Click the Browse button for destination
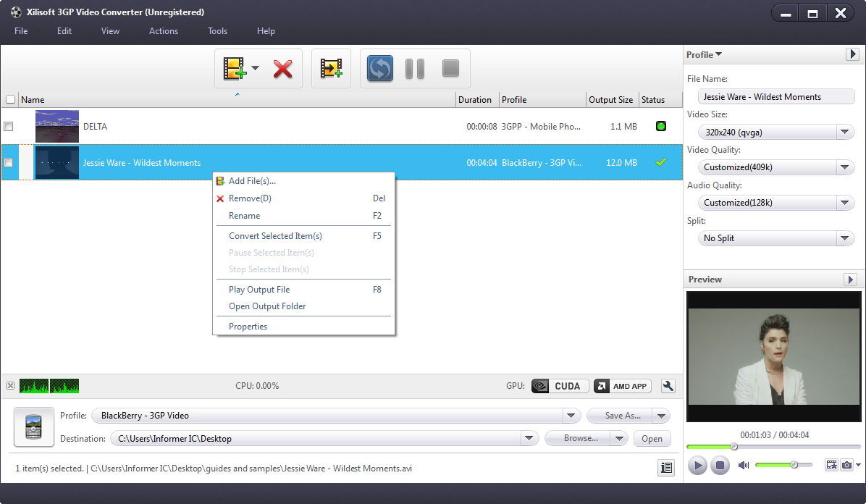This screenshot has height=504, width=866. coord(581,438)
